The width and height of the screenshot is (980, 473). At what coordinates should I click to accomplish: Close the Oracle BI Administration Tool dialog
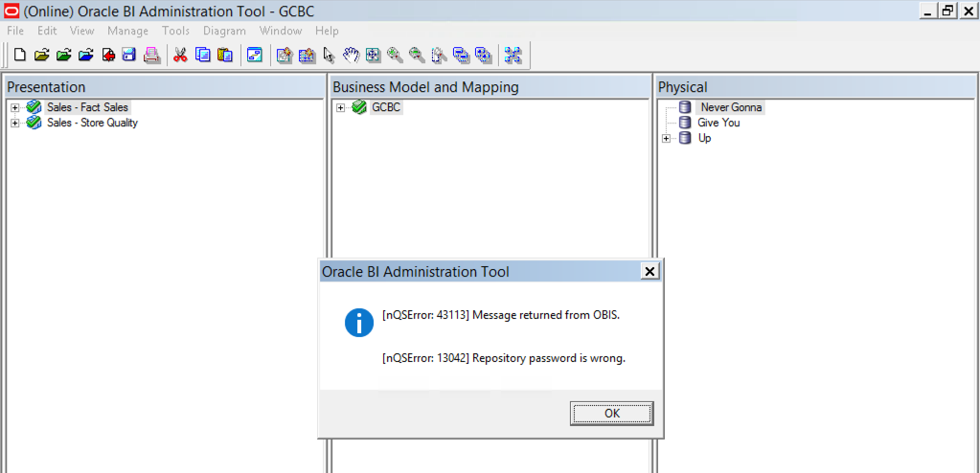coord(650,271)
